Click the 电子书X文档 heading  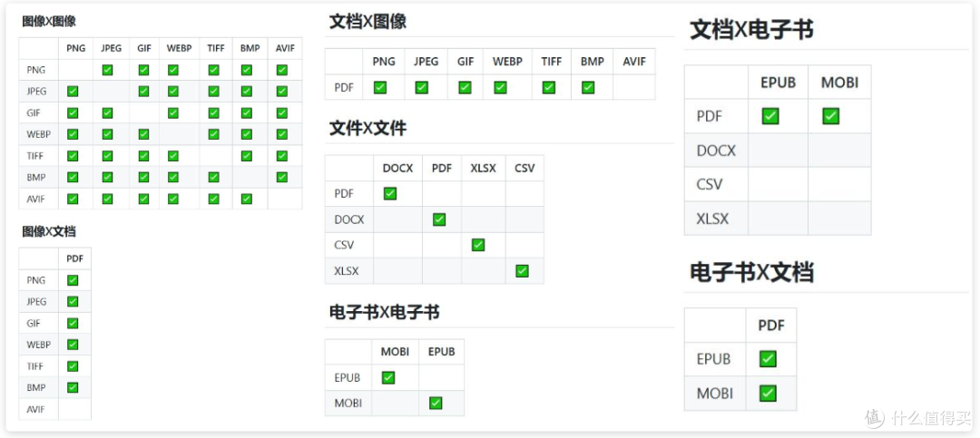pyautogui.click(x=752, y=273)
